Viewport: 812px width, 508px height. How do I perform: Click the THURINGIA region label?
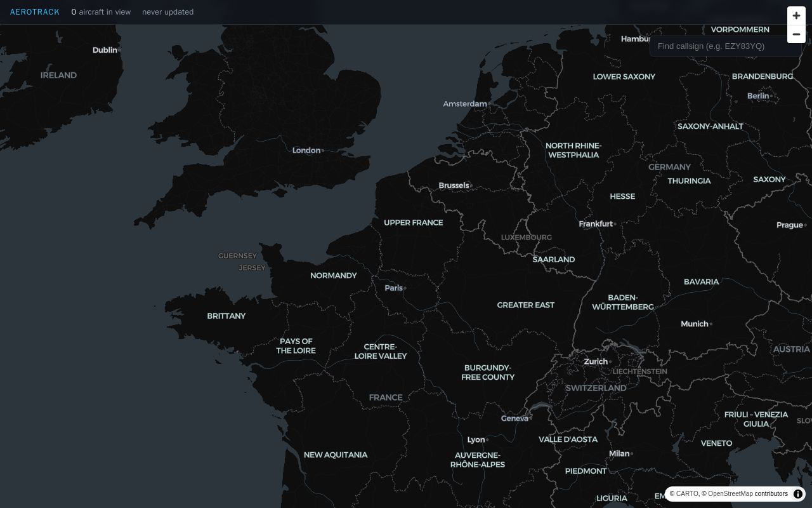[x=690, y=181]
